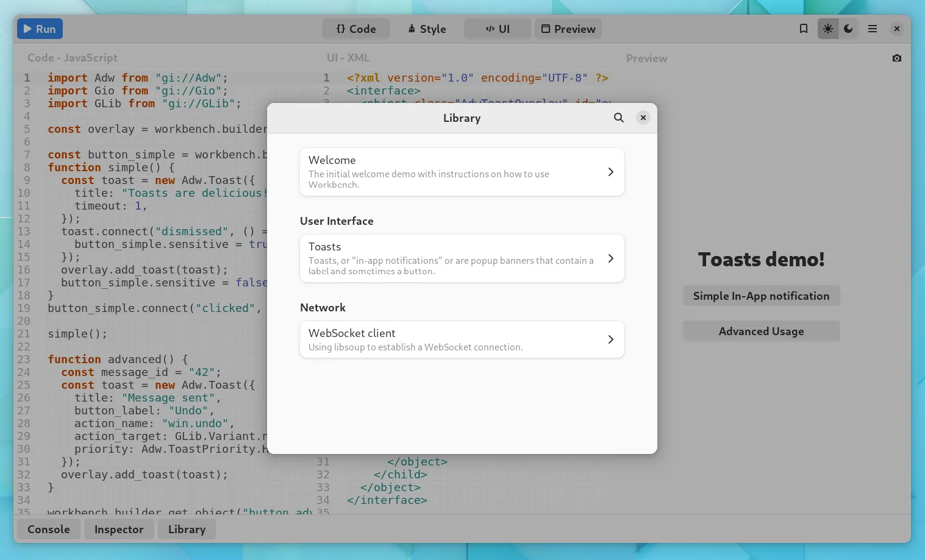Viewport: 925px width, 560px height.
Task: Toggle the Preview panel
Action: tap(568, 29)
